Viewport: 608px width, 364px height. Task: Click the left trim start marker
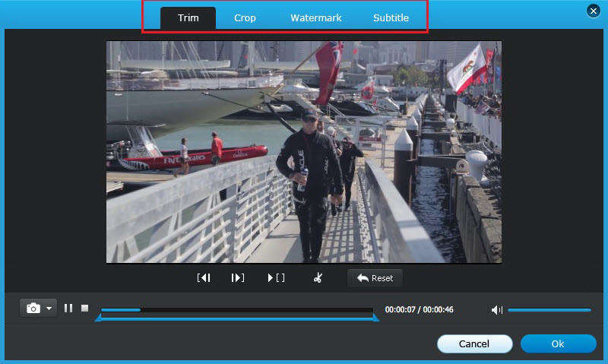(x=99, y=318)
